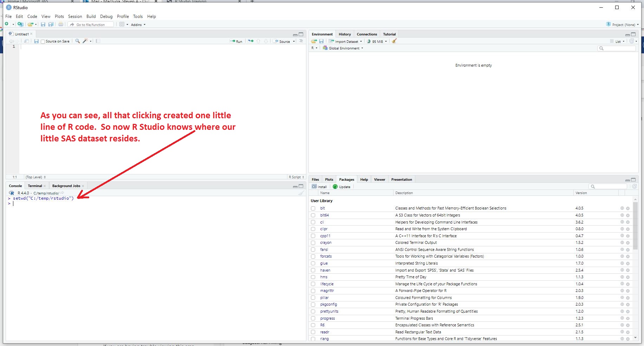Tick the readr package checkbox
The height and width of the screenshot is (346, 644).
pos(313,332)
